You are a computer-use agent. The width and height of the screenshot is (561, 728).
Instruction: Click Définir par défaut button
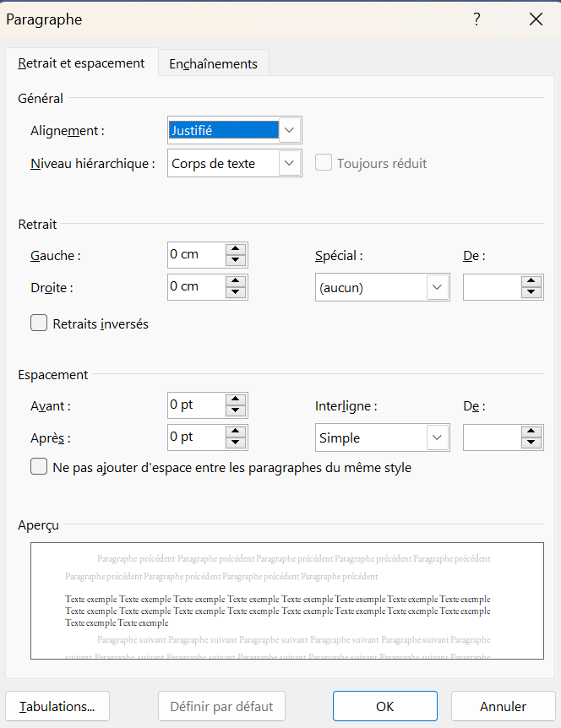(x=221, y=706)
